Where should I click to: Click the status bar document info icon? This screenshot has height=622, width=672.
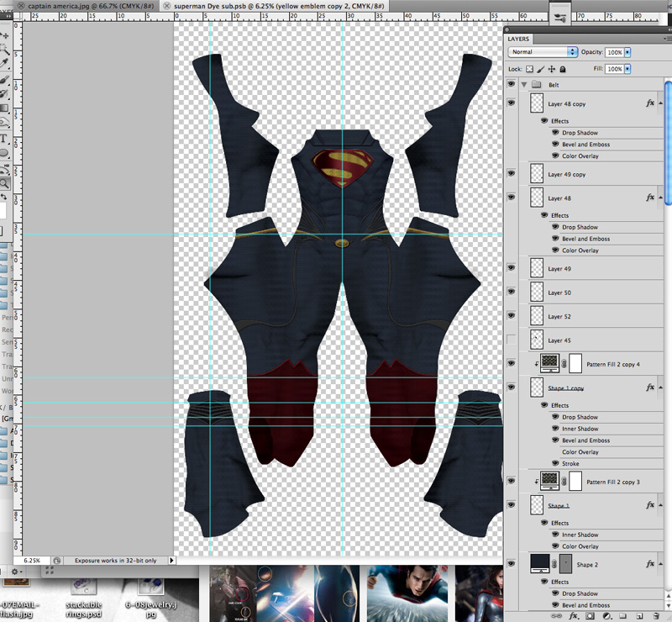57,561
